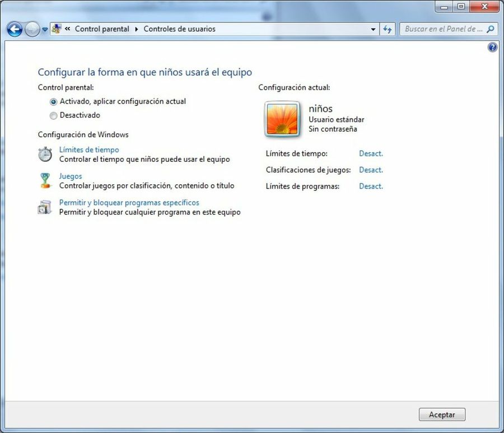
Task: Select the 'Desactivado' radio button
Action: pos(54,115)
